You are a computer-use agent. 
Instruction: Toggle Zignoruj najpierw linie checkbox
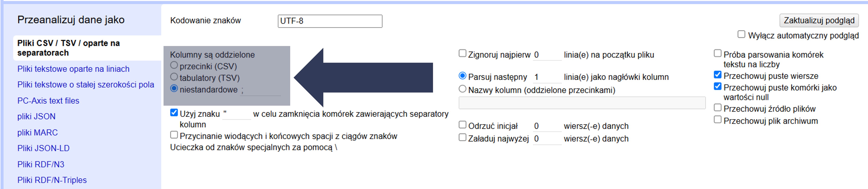[462, 54]
